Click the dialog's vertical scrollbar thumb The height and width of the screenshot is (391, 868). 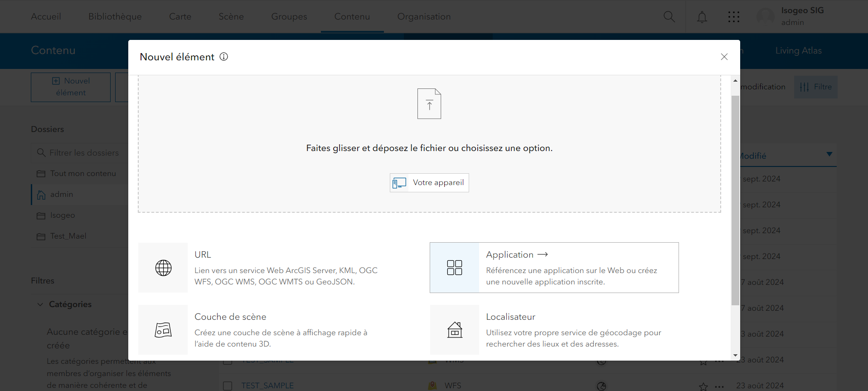(735, 200)
